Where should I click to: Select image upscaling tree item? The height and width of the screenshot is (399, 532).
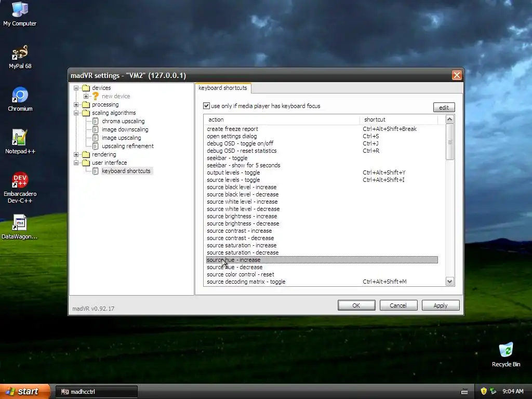point(122,138)
